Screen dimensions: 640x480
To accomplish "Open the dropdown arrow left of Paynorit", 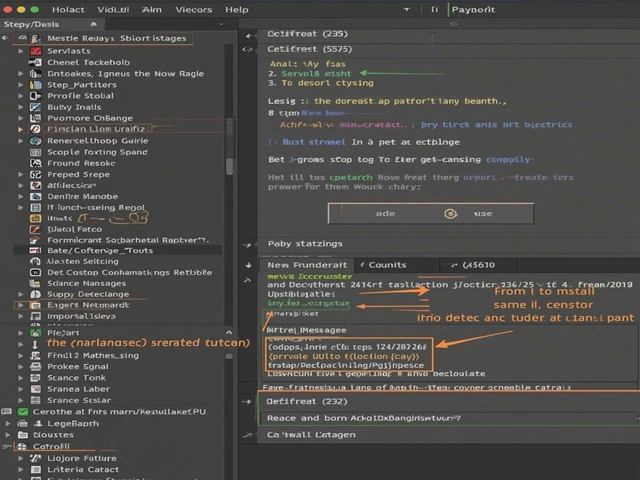I will (x=406, y=9).
